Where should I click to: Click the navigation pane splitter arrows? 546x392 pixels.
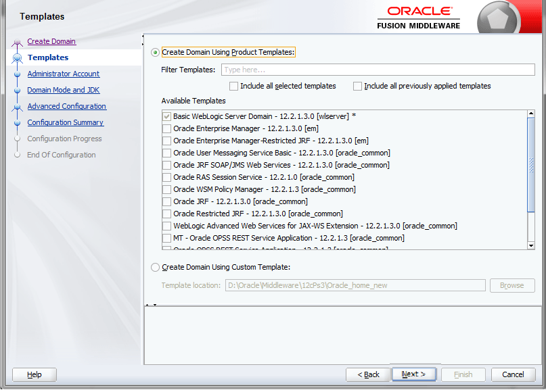click(143, 41)
